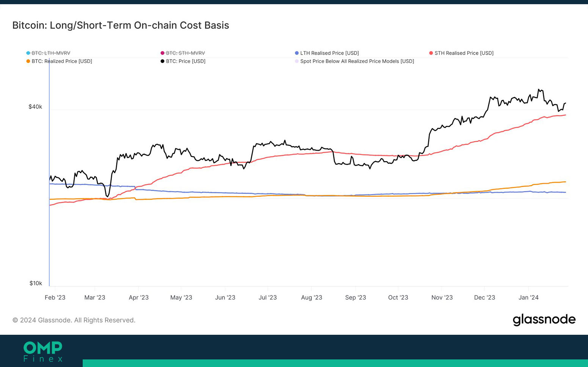Click the Dec '23 x-axis label
588x367 pixels.
point(484,298)
